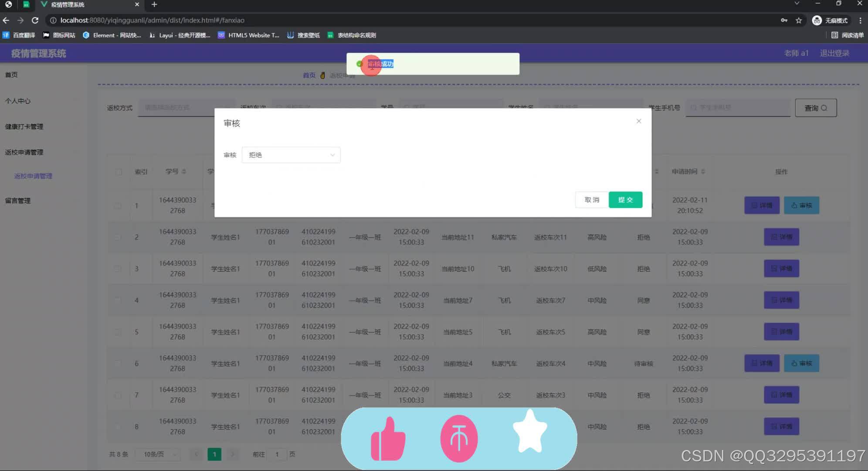Open 详情 for row 2
The width and height of the screenshot is (868, 471).
coord(781,237)
